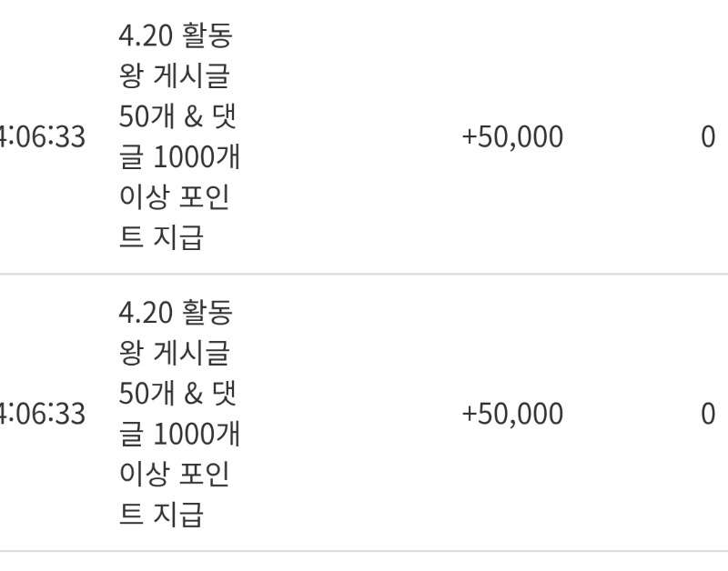This screenshot has width=728, height=571.
Task: Select "50개 & 댓" line in second row
Action: 177,394
